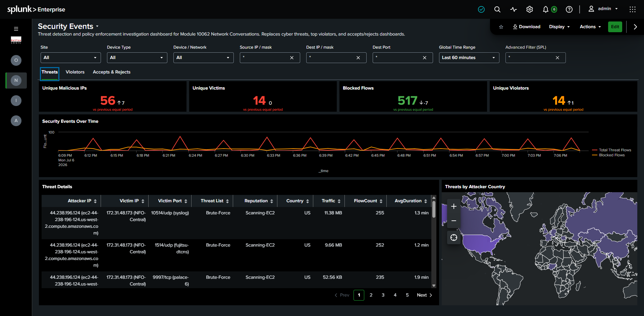Open the help question mark icon

tap(569, 9)
